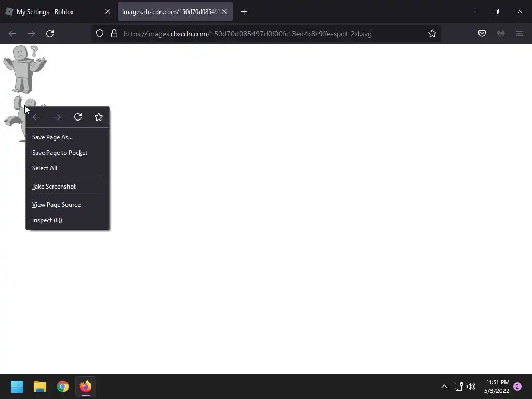Click Firefox icon in taskbar
The image size is (532, 399).
(x=86, y=387)
